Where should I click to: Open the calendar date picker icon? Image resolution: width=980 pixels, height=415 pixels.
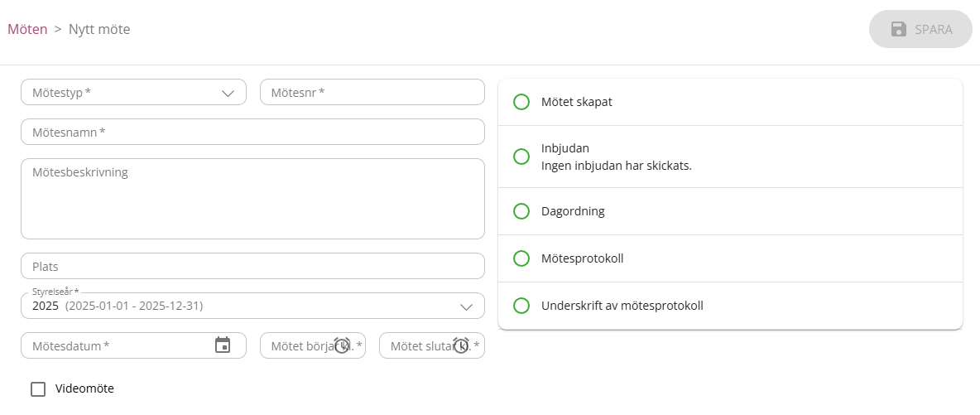point(223,345)
